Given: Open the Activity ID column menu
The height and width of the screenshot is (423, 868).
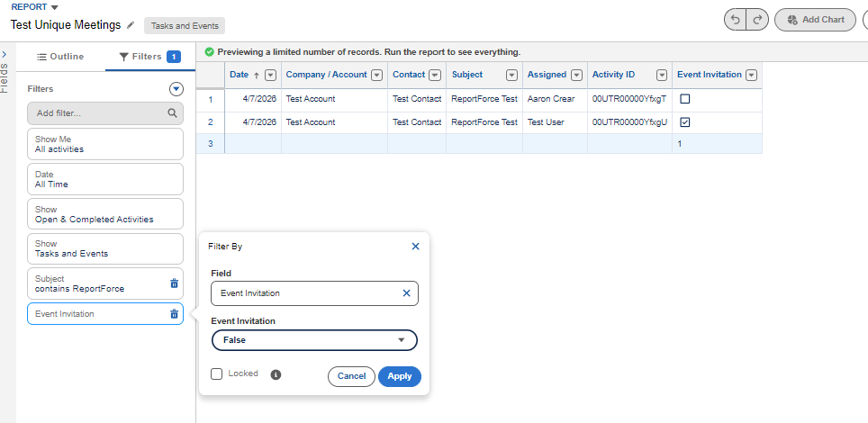Looking at the screenshot, I should [x=662, y=76].
